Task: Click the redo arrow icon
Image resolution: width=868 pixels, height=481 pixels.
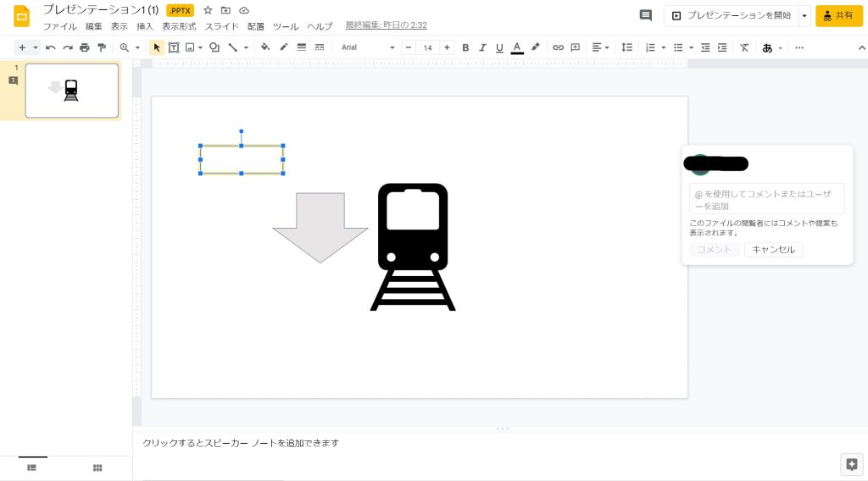Action: click(68, 47)
